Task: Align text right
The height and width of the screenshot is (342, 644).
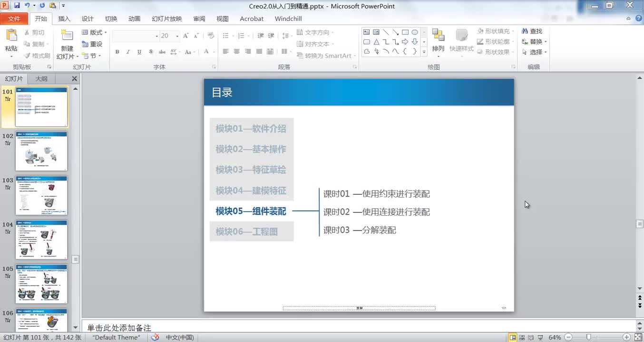Action: [x=248, y=51]
